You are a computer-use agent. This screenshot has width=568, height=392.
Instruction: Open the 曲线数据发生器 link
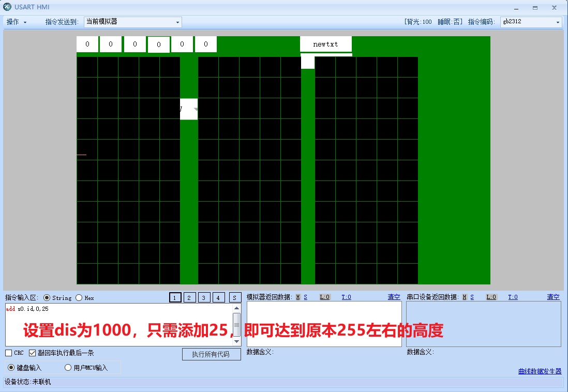tap(540, 371)
